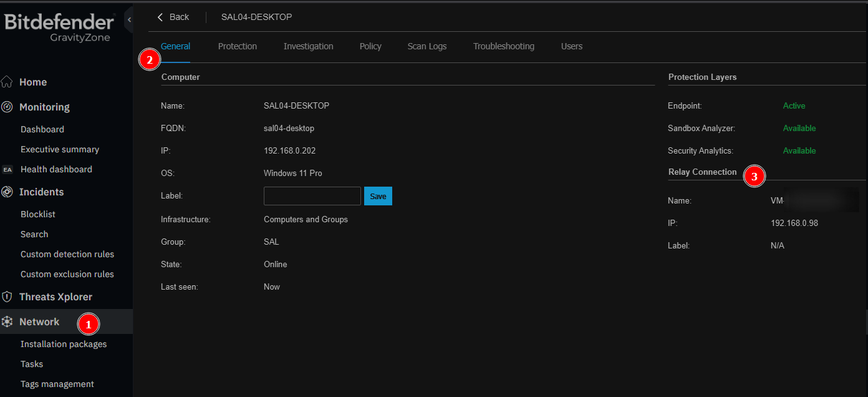The image size is (868, 397).
Task: Open the Monitoring section
Action: tap(44, 107)
